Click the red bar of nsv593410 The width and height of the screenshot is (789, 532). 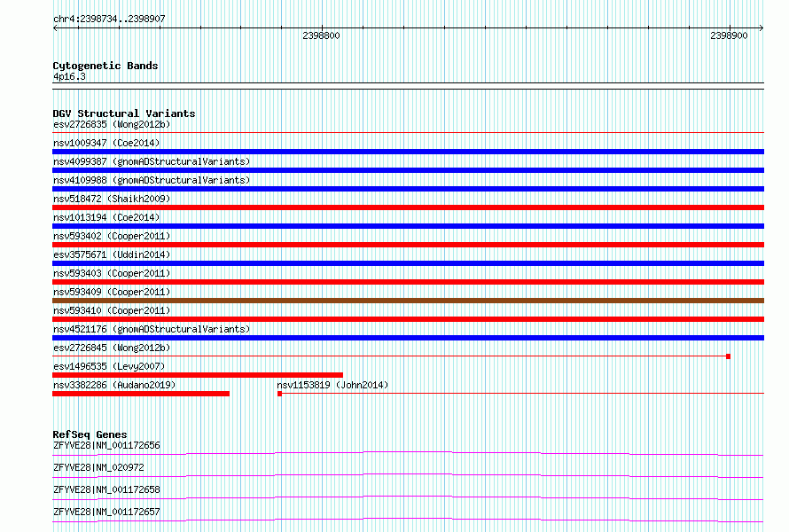pos(408,319)
